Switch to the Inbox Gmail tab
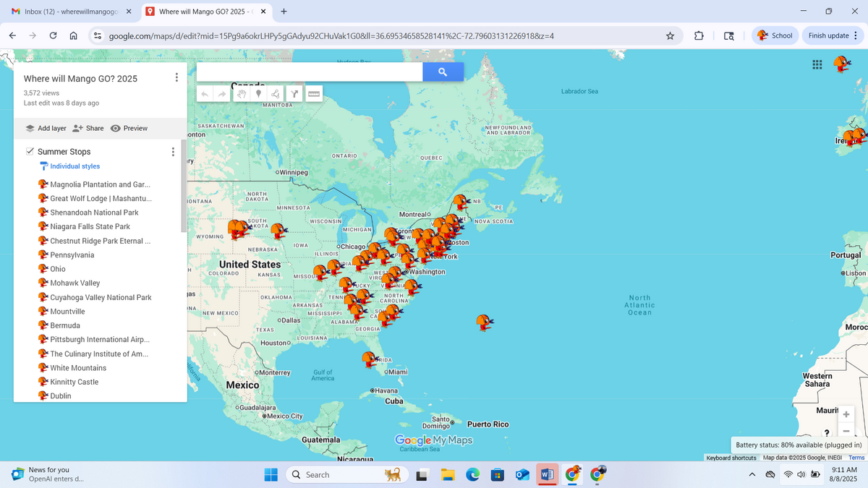Screen dimensions: 868x488 70,12
